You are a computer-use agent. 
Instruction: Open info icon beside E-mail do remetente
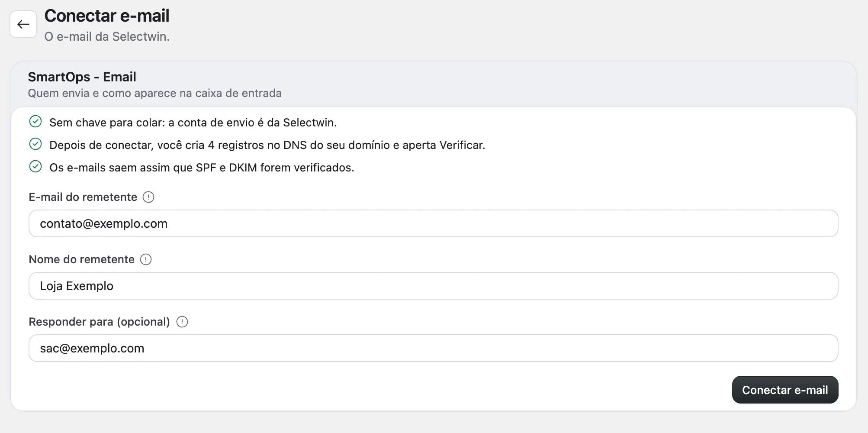click(148, 197)
